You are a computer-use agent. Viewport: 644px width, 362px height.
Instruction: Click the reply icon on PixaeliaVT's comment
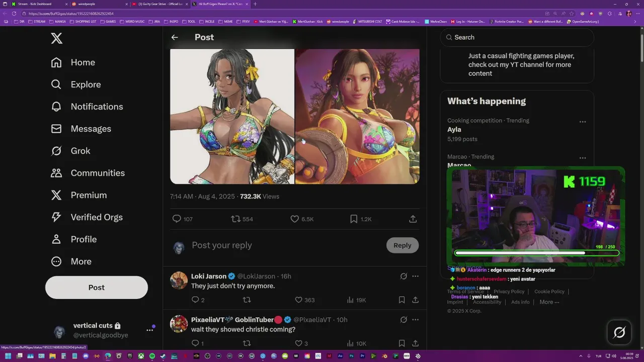point(195,343)
